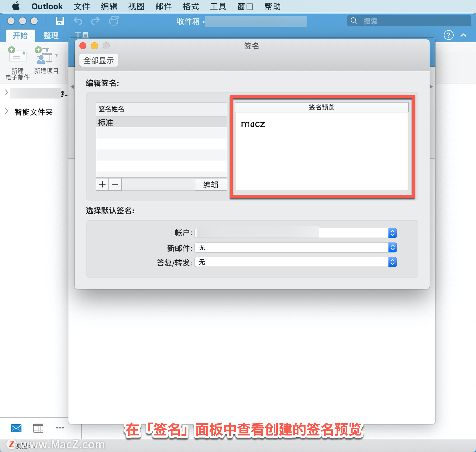Expand the account folder tree
The width and height of the screenshot is (476, 452).
(6, 92)
